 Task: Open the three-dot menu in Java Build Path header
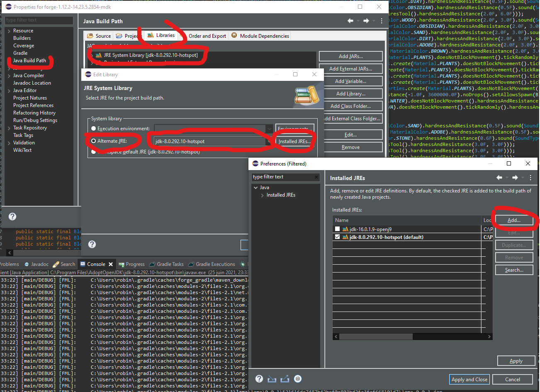[x=382, y=21]
